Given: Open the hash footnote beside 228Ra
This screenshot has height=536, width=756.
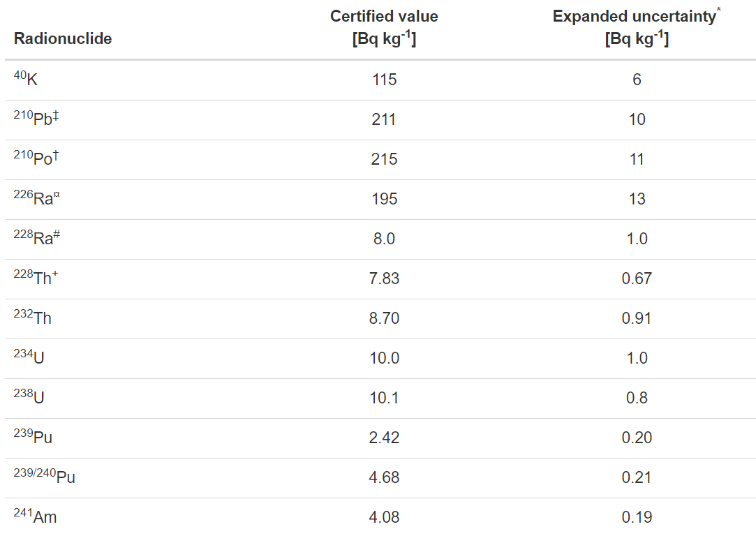Looking at the screenshot, I should click(x=57, y=234).
